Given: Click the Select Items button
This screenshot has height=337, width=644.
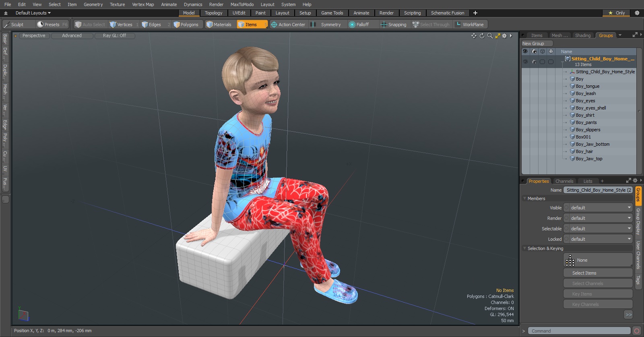Looking at the screenshot, I should pos(598,273).
